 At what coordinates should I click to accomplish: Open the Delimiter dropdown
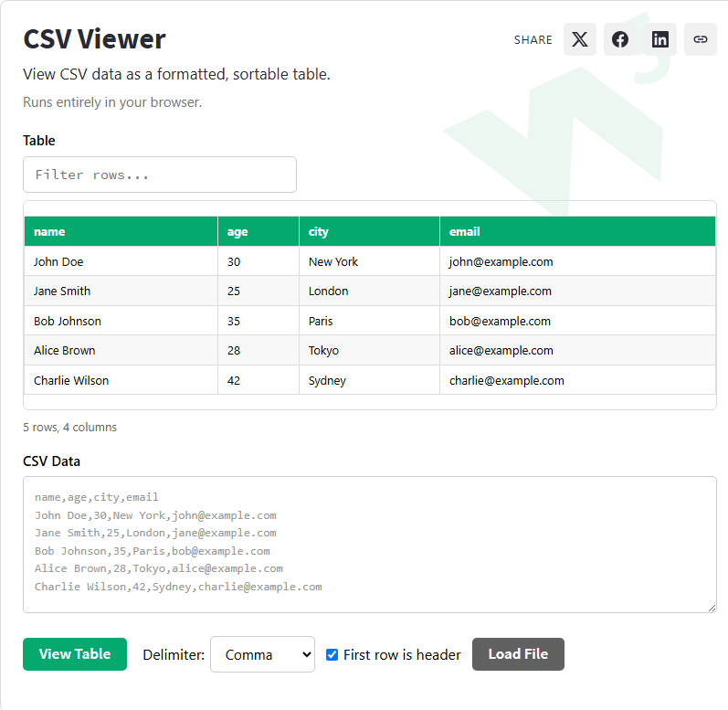262,654
